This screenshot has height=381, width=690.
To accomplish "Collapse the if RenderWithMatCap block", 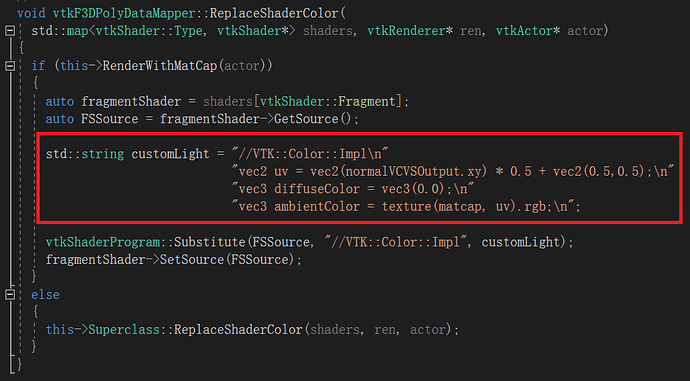I will 10,66.
